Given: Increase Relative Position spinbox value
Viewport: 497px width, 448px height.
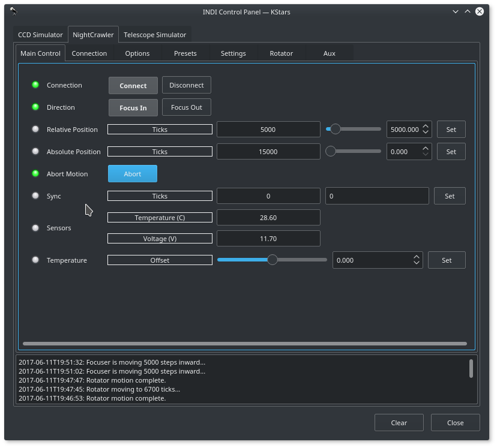Looking at the screenshot, I should 426,126.
